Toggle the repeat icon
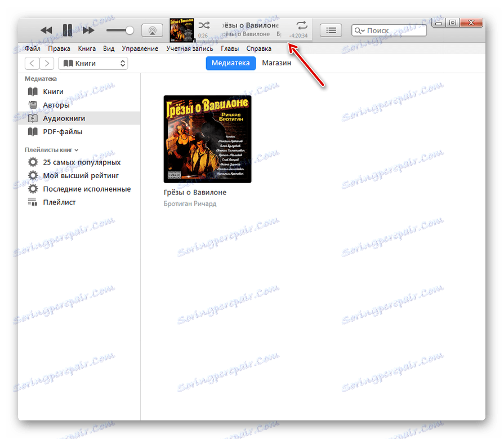Image resolution: width=504 pixels, height=439 pixels. (x=301, y=25)
